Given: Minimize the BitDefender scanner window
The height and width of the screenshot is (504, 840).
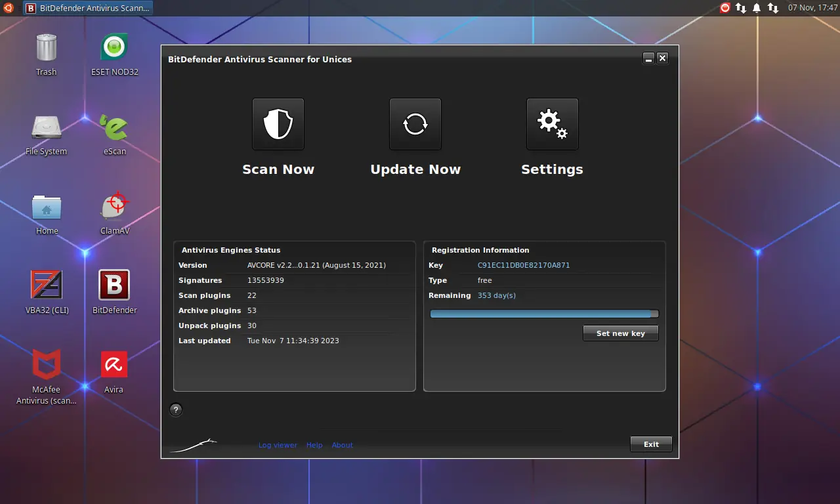Looking at the screenshot, I should [648, 58].
